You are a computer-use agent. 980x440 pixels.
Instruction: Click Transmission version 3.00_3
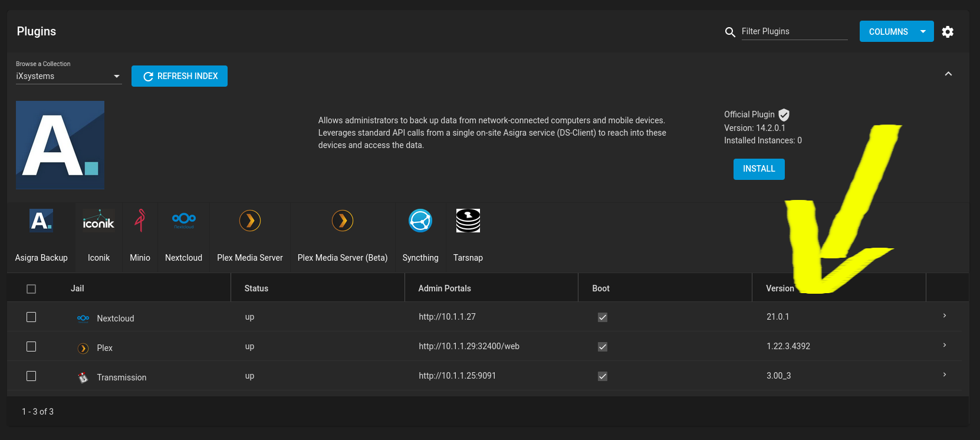[779, 376]
